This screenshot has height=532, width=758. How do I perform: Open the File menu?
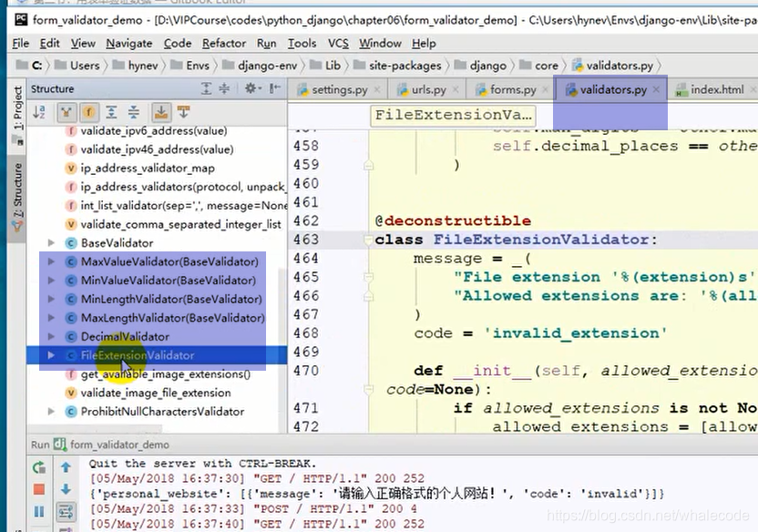point(21,44)
